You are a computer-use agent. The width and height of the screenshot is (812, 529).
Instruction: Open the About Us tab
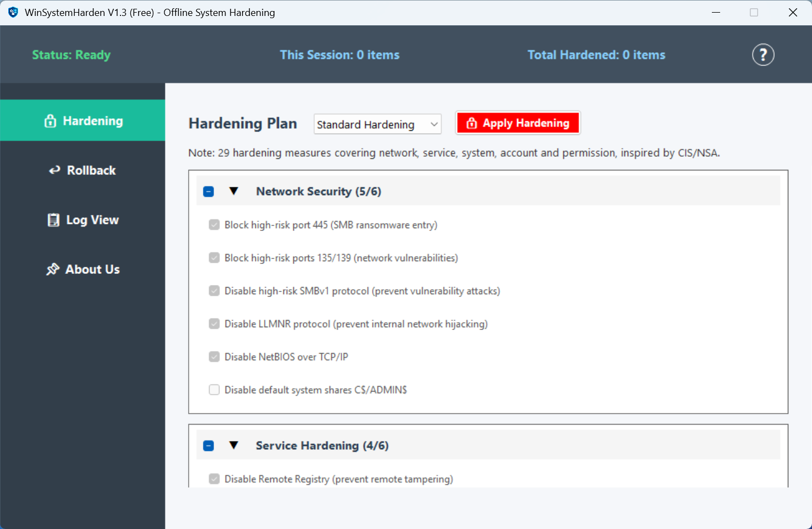pyautogui.click(x=83, y=269)
